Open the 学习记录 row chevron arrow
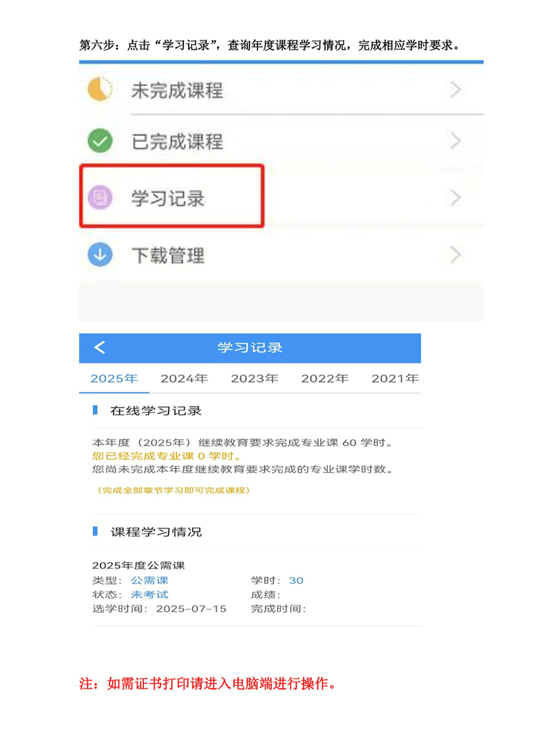The width and height of the screenshot is (560, 747). (456, 198)
